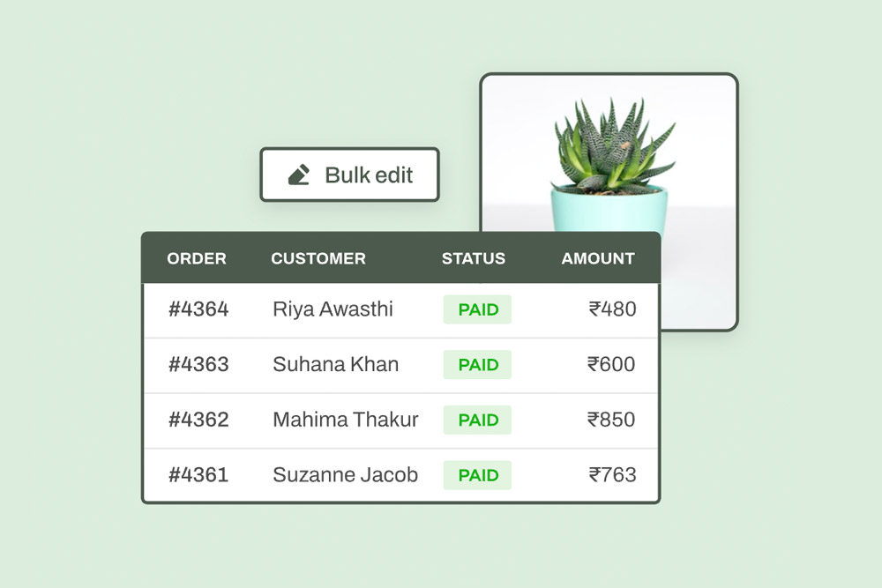The image size is (882, 588).
Task: Select customer Riya Awasthi
Action: [x=333, y=309]
